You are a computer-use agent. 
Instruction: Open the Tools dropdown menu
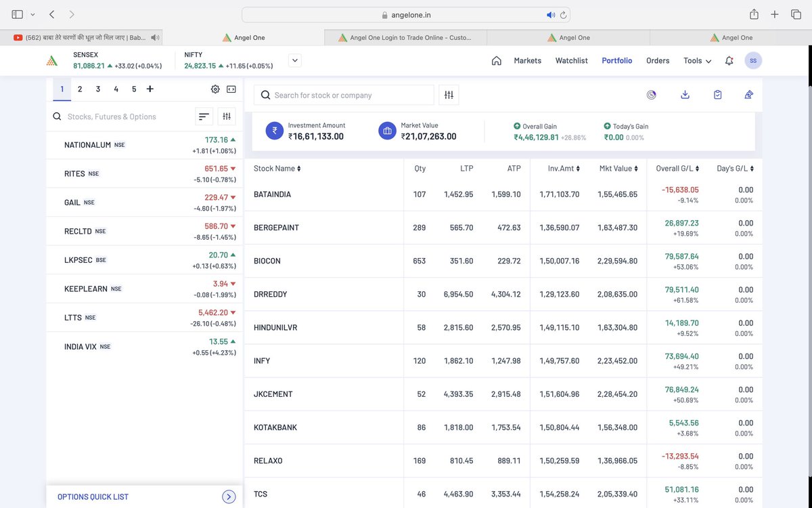coord(697,60)
